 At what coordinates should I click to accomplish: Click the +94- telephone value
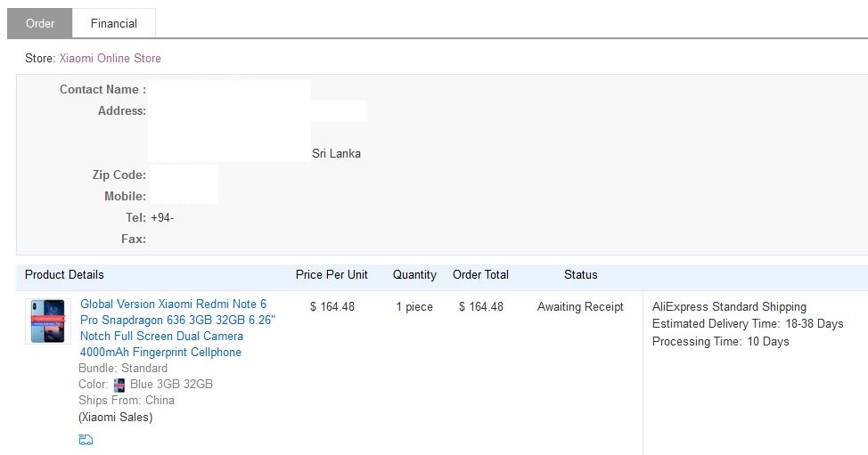162,218
